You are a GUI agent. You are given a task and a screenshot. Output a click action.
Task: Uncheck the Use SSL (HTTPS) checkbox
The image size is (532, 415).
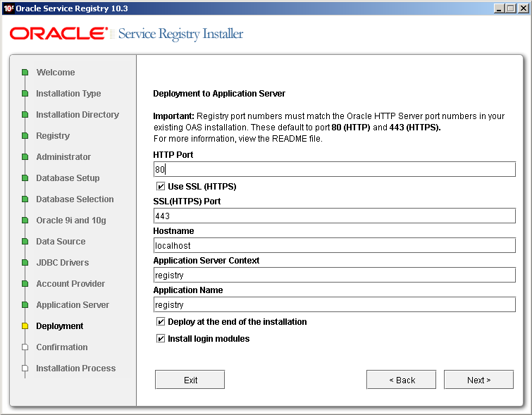(x=161, y=186)
